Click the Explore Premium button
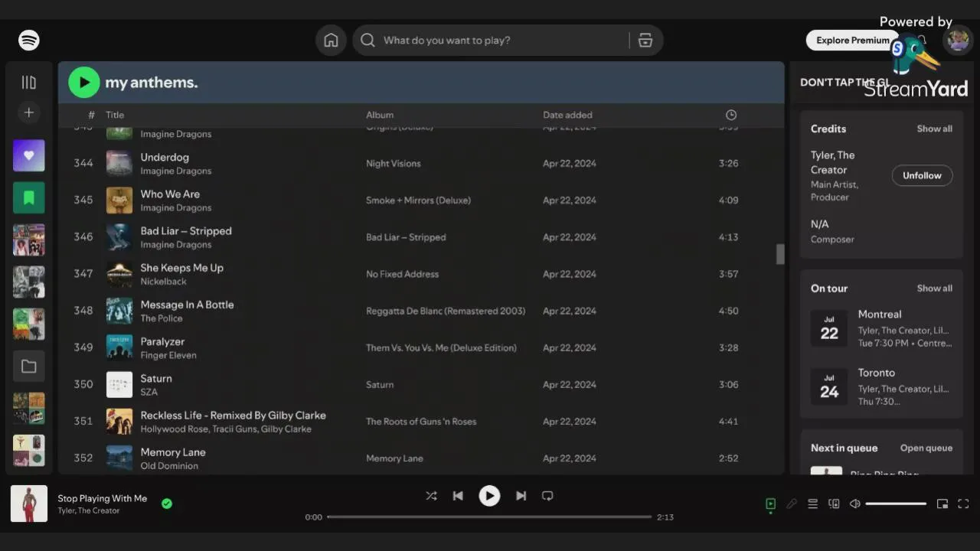 pyautogui.click(x=853, y=41)
